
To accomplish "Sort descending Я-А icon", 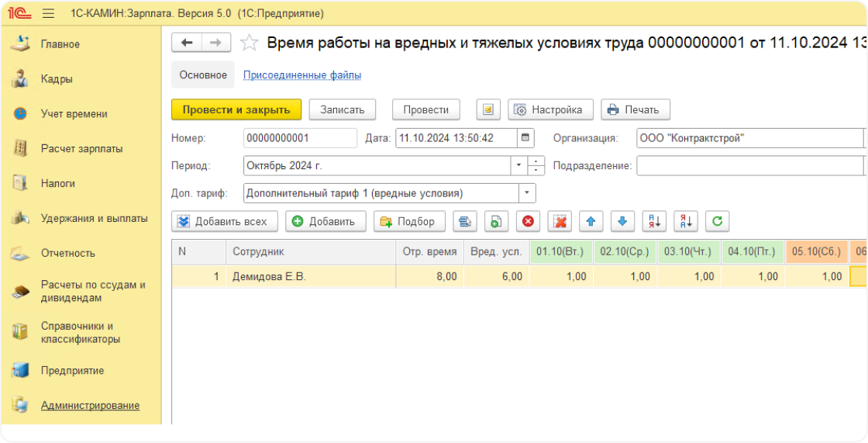I will (x=685, y=221).
